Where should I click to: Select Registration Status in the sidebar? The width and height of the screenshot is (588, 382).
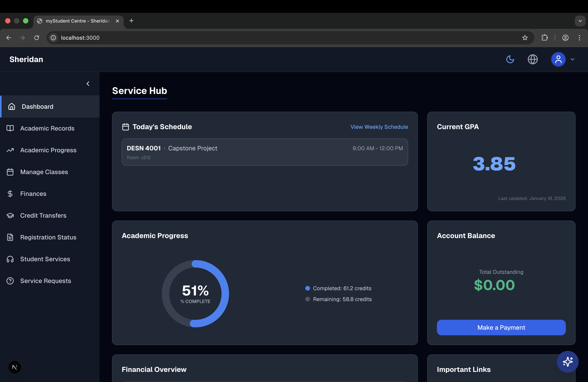tap(48, 237)
